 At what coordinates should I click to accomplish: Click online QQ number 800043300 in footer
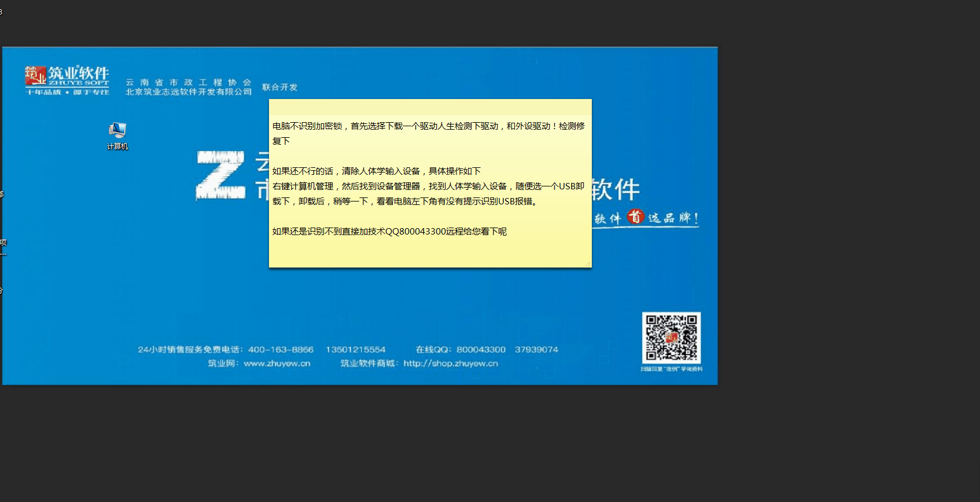click(481, 350)
